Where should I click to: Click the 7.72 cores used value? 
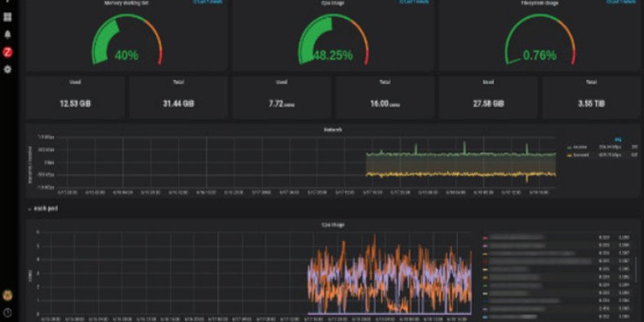pyautogui.click(x=282, y=104)
